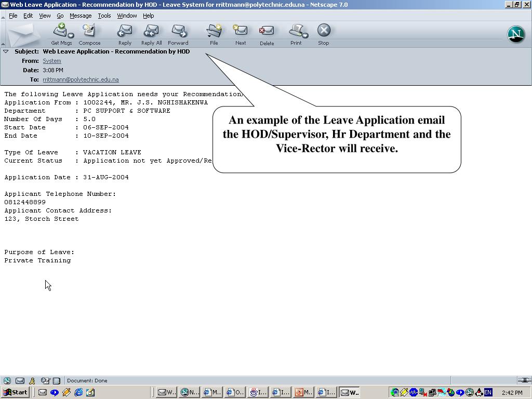532x399 pixels.
Task: Click the applicant name 'MR. J.S. NGHISHAKENWA'
Action: (x=164, y=102)
